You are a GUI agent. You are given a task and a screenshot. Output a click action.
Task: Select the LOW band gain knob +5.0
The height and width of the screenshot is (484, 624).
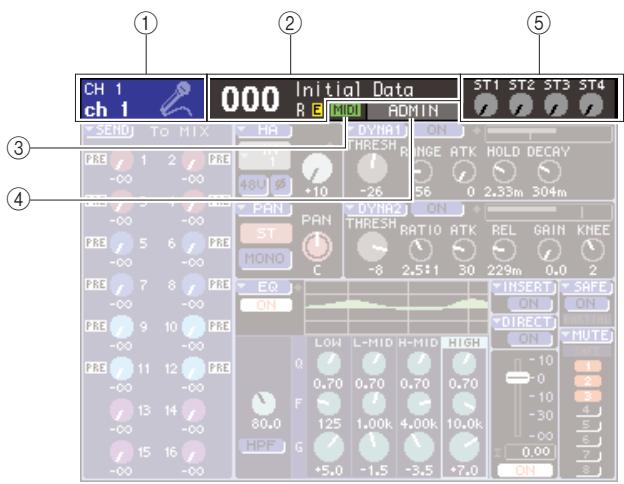click(329, 447)
